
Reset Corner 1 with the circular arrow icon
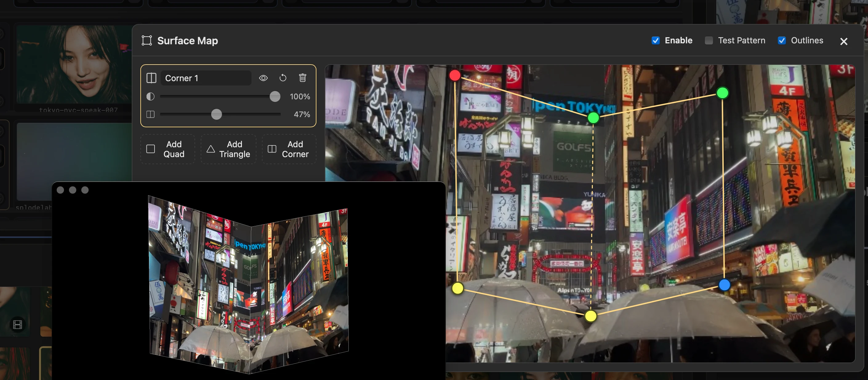click(x=283, y=78)
